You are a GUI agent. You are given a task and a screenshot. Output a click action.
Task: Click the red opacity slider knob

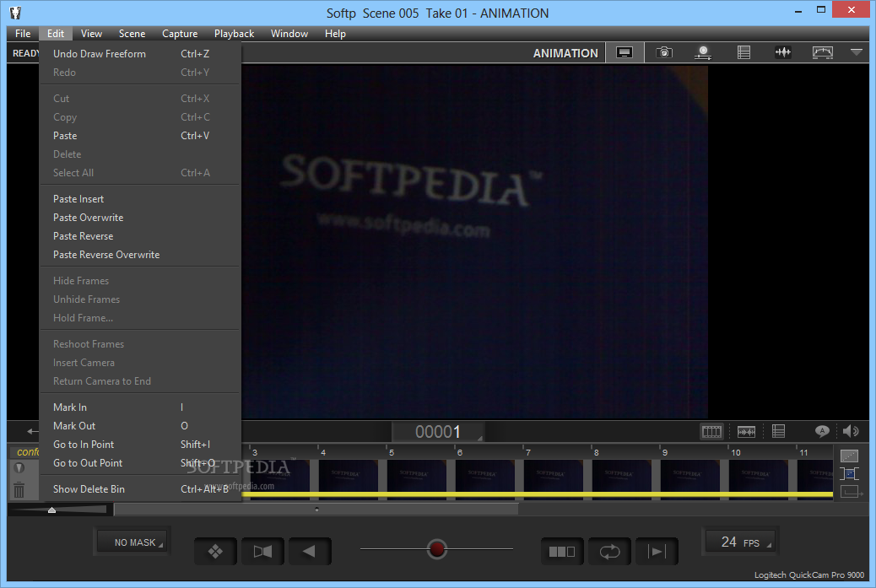(x=437, y=549)
